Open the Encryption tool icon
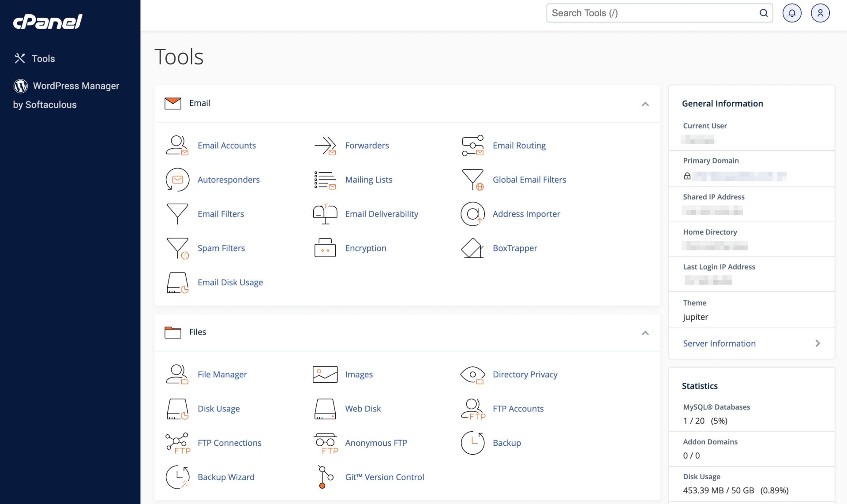This screenshot has width=847, height=504. pos(325,248)
